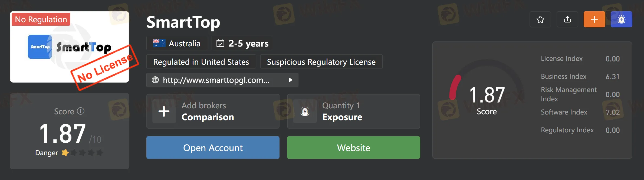Screen dimensions: 644x180
Task: Click the calendar icon beside 2-5 years
Action: (221, 43)
